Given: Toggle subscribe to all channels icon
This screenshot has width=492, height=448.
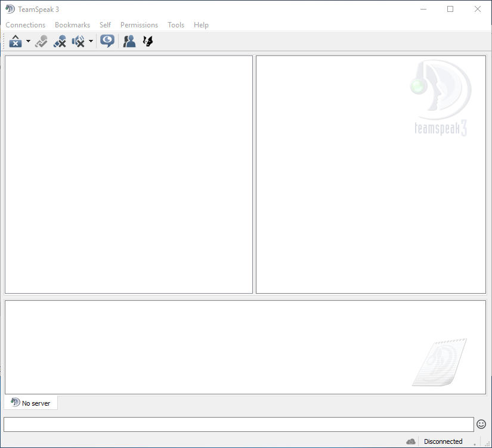Looking at the screenshot, I should click(107, 41).
